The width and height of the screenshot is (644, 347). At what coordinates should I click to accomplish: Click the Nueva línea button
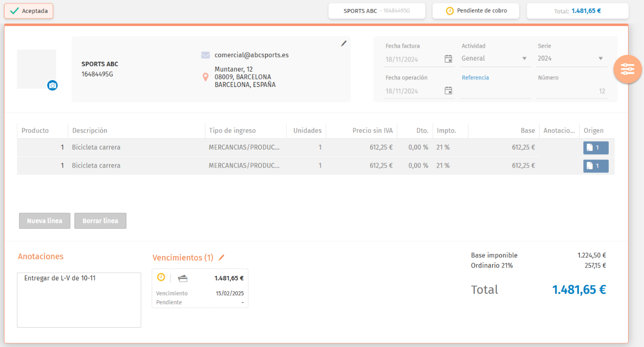45,221
